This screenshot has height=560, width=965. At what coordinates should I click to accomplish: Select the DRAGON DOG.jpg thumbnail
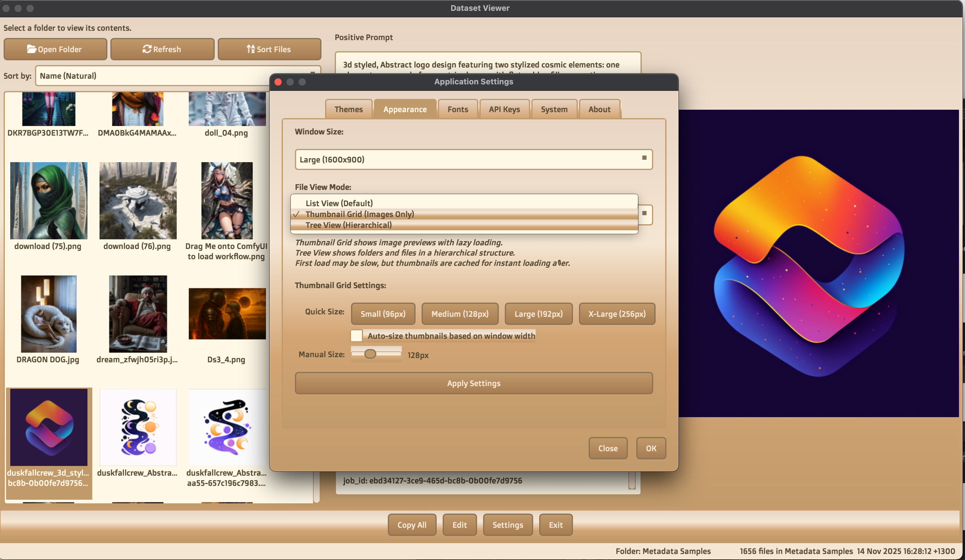coord(49,314)
